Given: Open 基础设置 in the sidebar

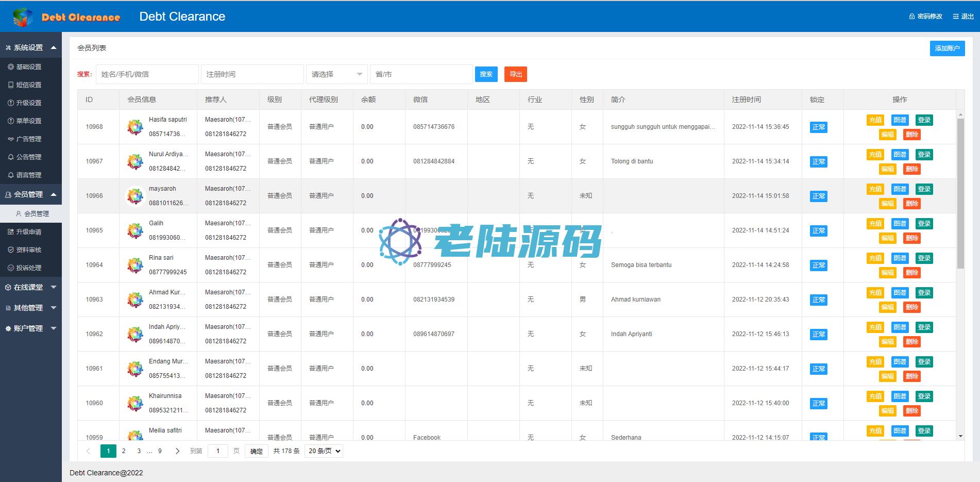Looking at the screenshot, I should tap(29, 67).
